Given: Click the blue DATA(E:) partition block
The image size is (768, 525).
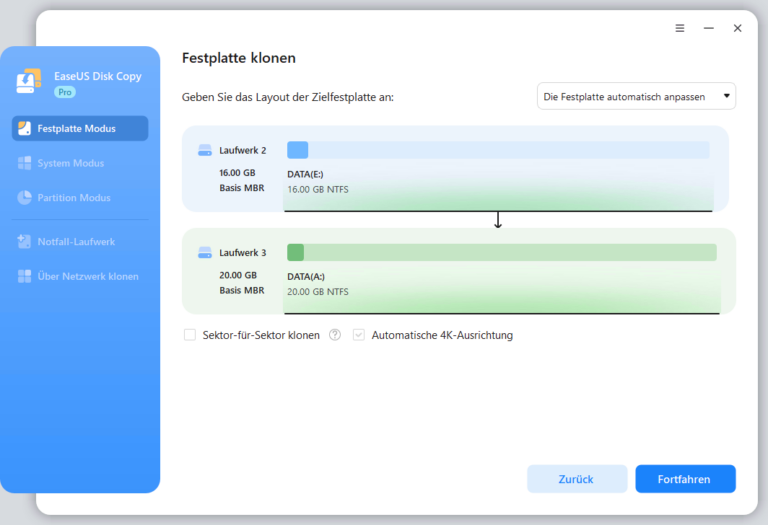Looking at the screenshot, I should 297,150.
